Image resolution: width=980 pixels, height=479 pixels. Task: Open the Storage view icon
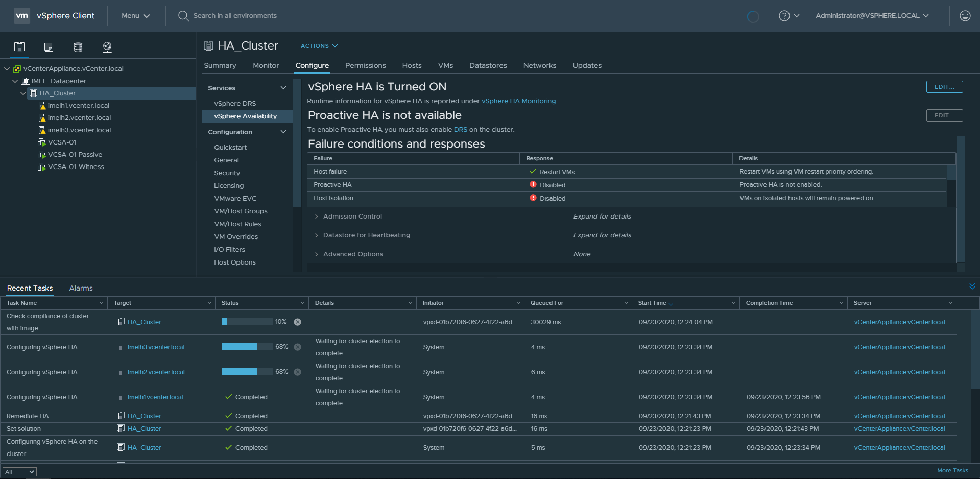[x=78, y=47]
